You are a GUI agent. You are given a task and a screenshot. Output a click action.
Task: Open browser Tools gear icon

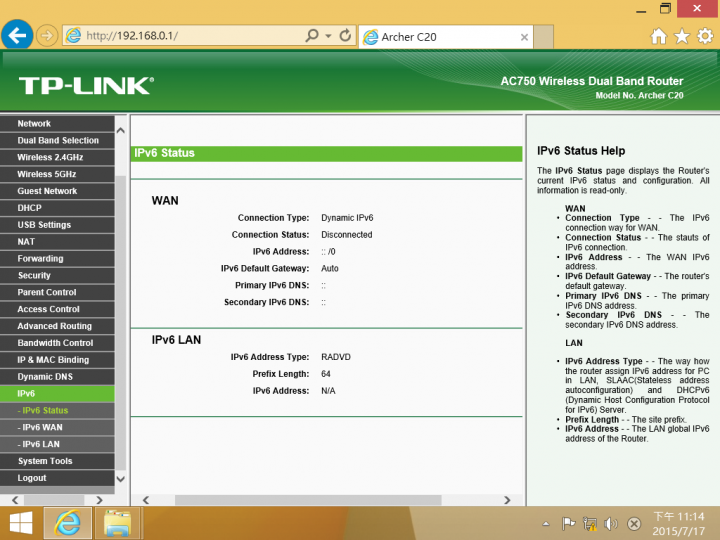click(x=705, y=36)
